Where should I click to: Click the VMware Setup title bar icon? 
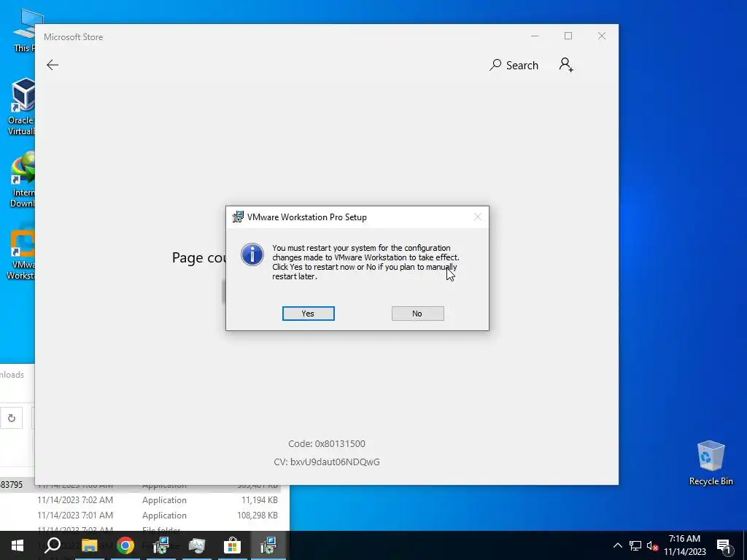pyautogui.click(x=238, y=217)
